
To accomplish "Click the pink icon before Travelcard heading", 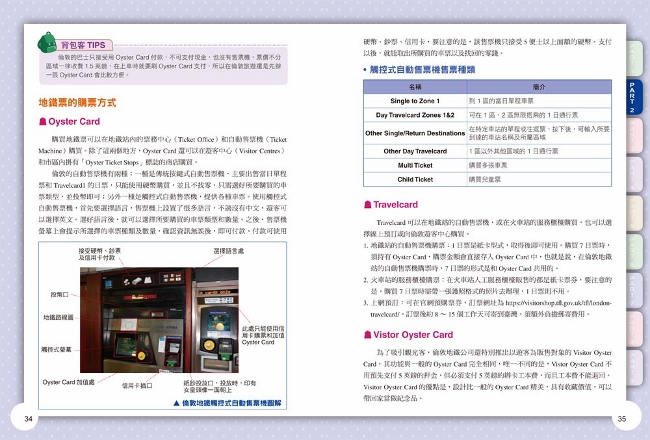I will click(x=367, y=204).
